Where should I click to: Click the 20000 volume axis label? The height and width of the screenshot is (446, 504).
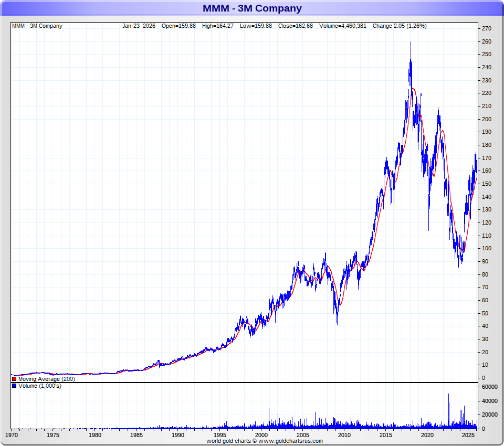point(489,415)
